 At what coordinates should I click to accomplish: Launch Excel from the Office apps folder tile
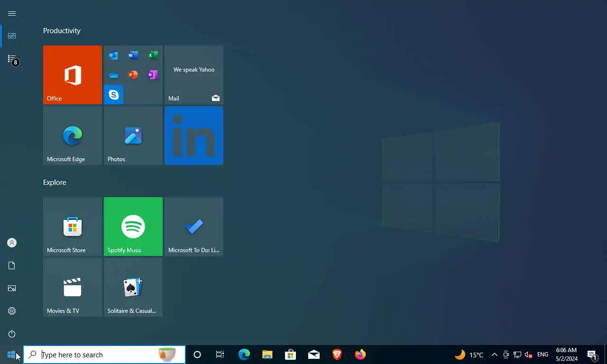153,55
